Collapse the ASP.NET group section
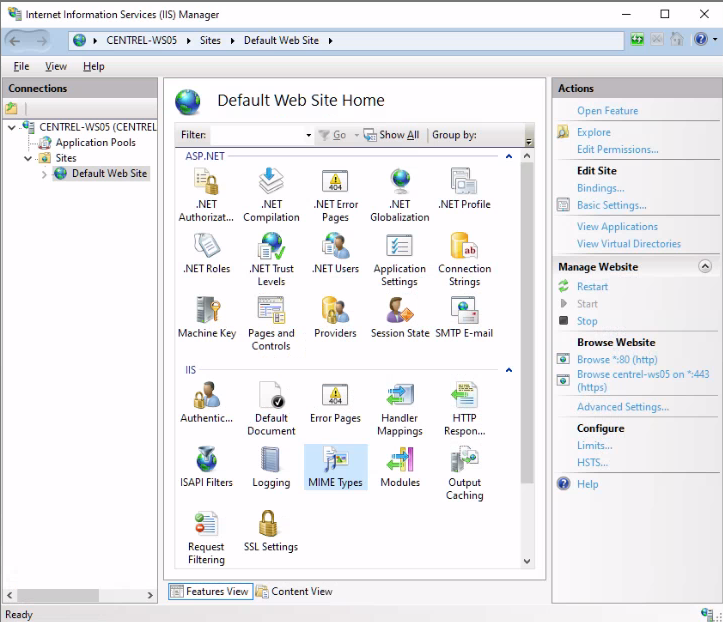Screen dimensions: 723x622 click(508, 156)
